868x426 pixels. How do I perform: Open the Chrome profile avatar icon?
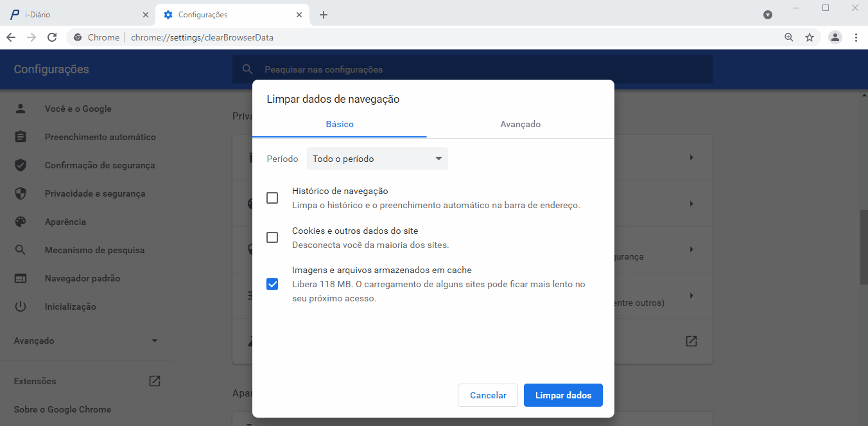pos(835,37)
